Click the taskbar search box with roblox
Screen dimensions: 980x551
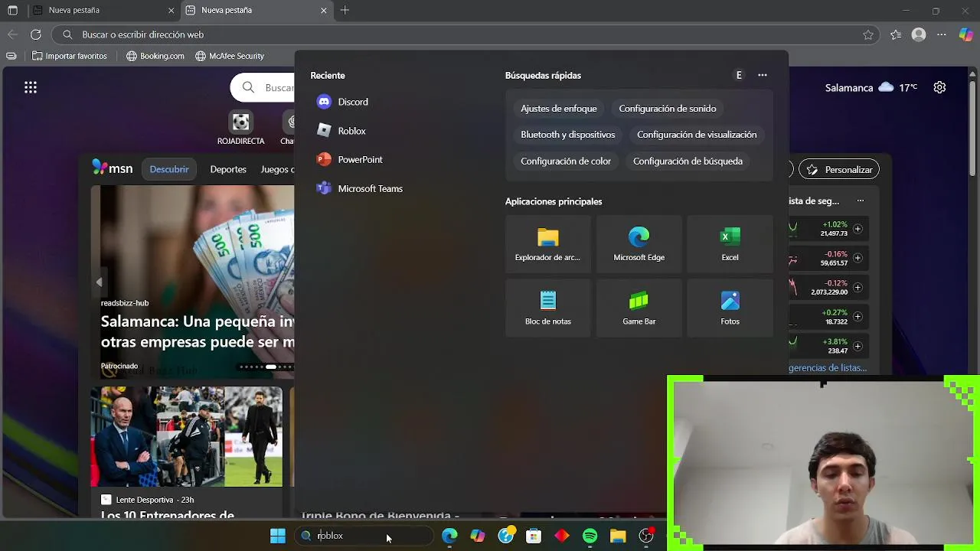click(x=363, y=536)
